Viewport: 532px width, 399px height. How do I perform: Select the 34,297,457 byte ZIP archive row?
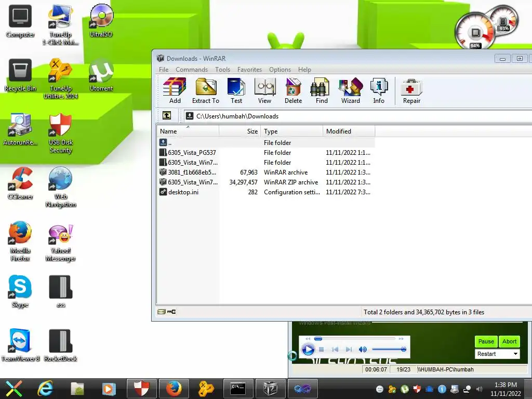(267, 182)
